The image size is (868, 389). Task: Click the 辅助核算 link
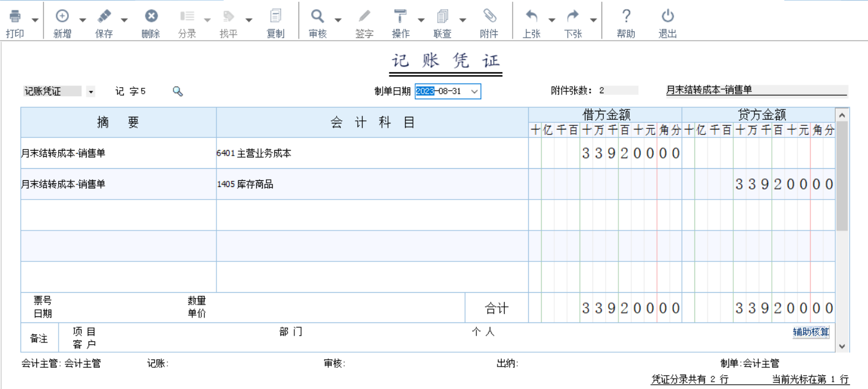coord(811,332)
